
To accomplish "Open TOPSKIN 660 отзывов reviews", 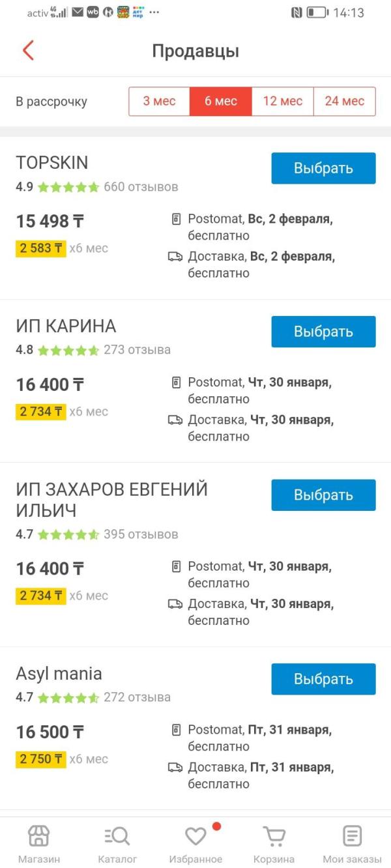I will (141, 187).
